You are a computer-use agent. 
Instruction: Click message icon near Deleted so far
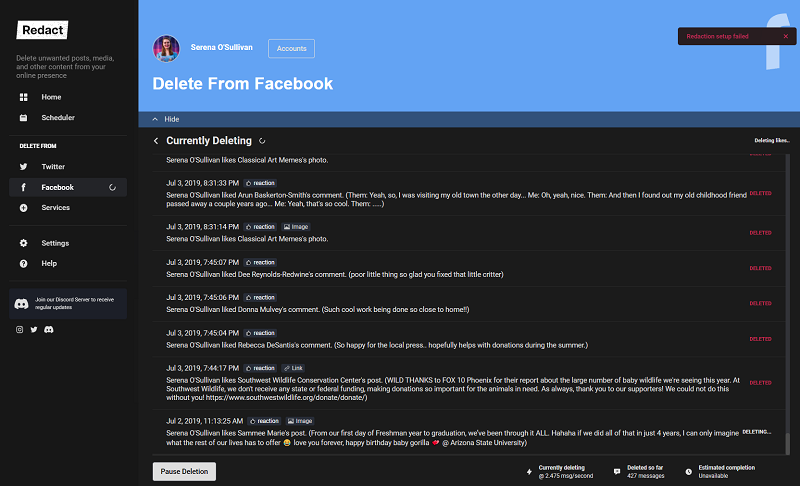[x=617, y=472]
